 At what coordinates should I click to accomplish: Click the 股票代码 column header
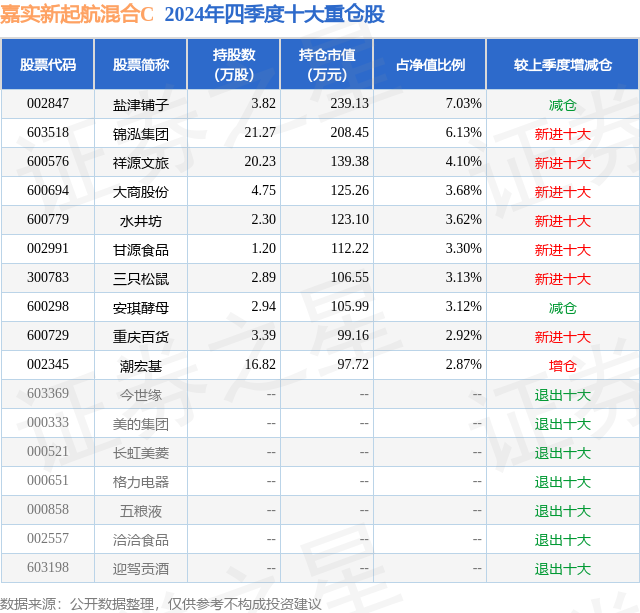pyautogui.click(x=48, y=64)
